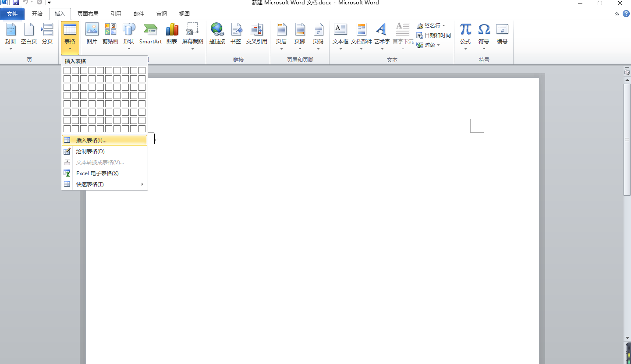
Task: Open the 页眉 header menu
Action: (x=281, y=36)
